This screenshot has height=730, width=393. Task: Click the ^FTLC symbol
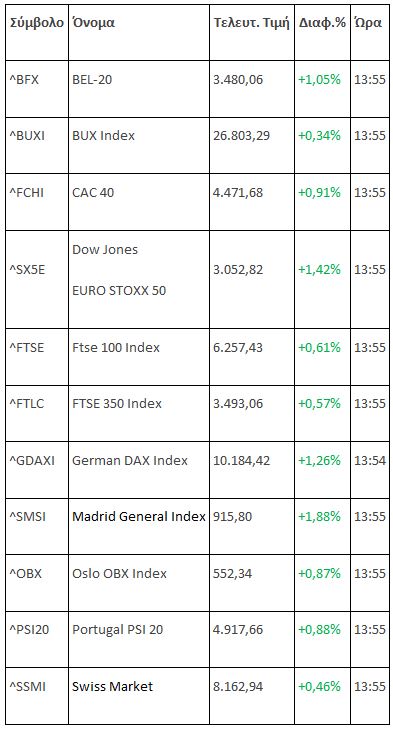[x=27, y=404]
